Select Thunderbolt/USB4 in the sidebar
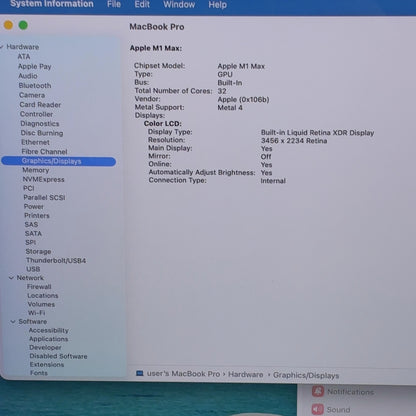Viewport: 416px width, 416px height. pos(56,260)
